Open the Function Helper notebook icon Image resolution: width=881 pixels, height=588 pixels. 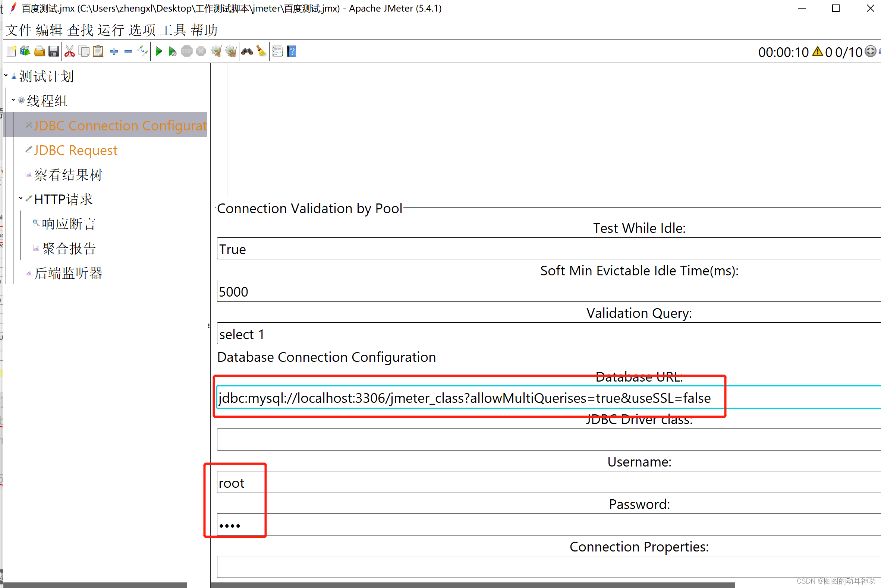pyautogui.click(x=277, y=51)
